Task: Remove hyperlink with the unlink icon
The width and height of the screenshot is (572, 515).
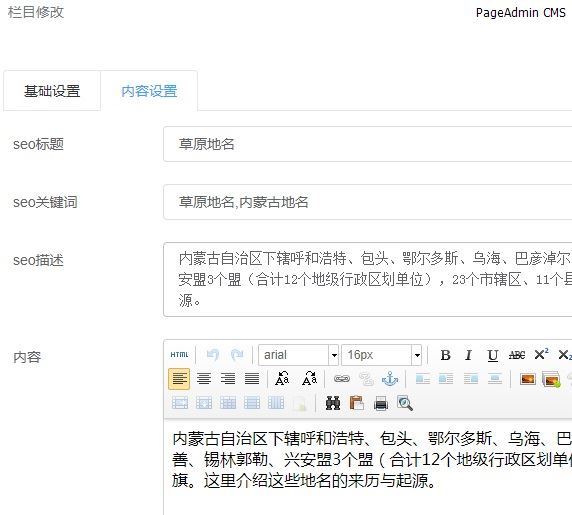Action: 366,379
